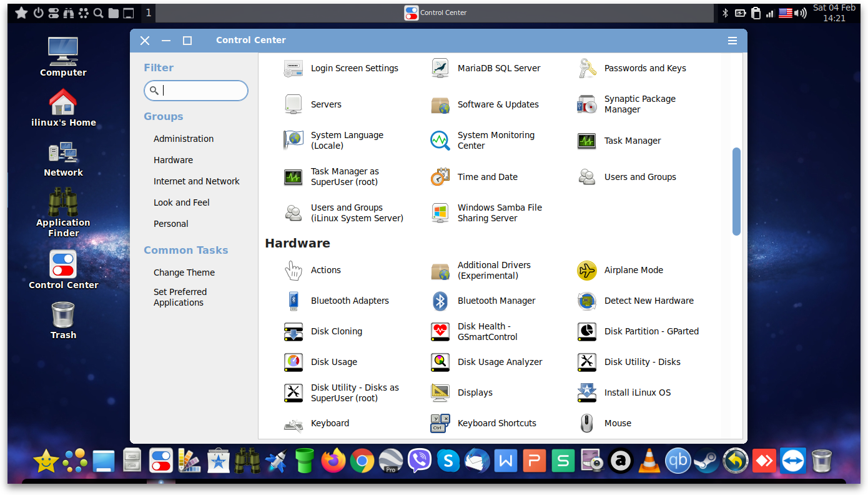Launch MariaDB SQL Server
This screenshot has height=495, width=868.
pos(486,68)
